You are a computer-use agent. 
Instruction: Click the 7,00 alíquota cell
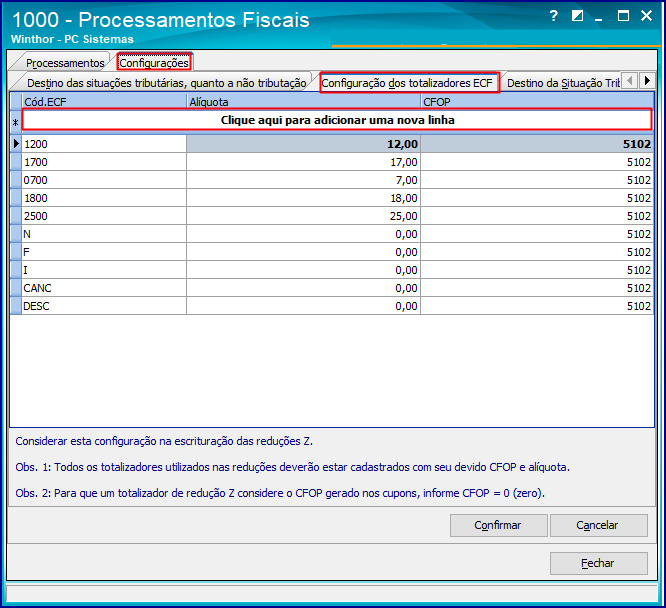(x=303, y=180)
